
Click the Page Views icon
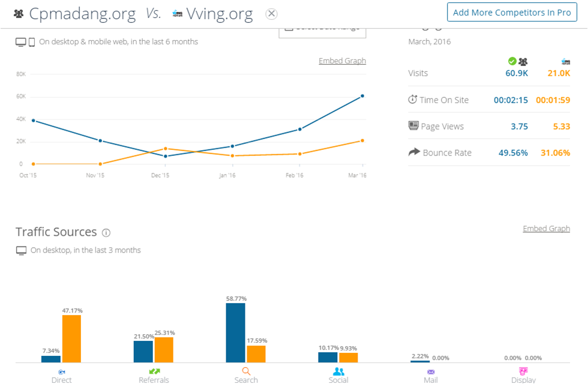413,126
